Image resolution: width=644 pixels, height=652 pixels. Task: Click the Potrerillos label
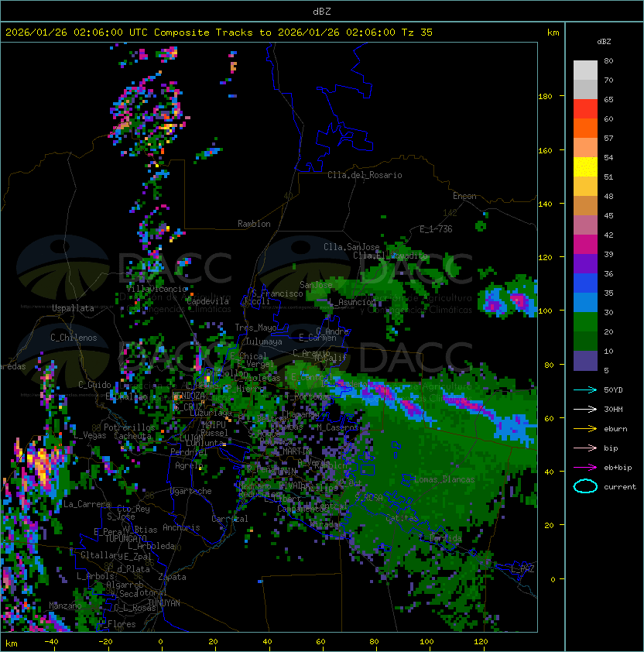[x=129, y=427]
